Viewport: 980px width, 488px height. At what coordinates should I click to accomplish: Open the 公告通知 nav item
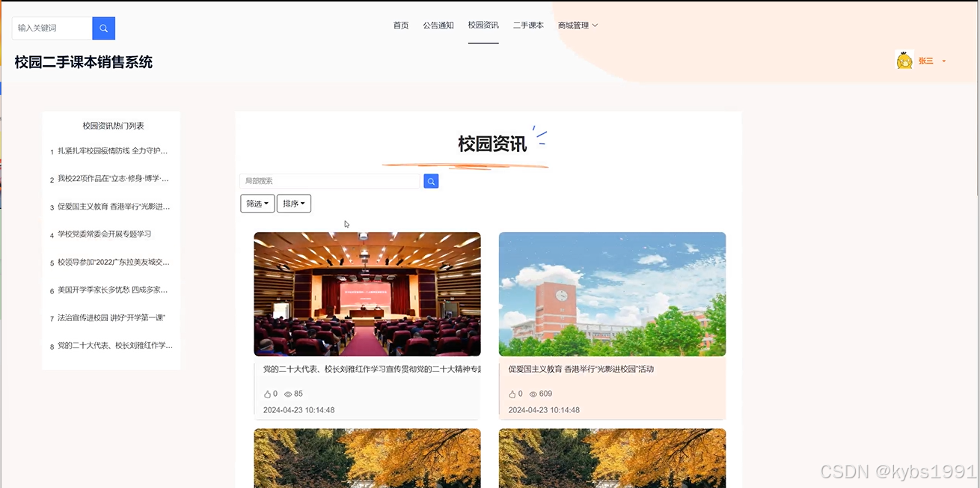tap(438, 25)
